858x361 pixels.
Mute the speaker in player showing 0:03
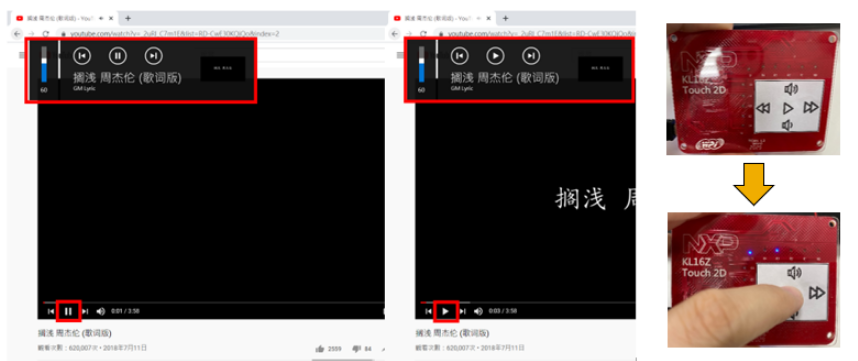click(x=478, y=311)
